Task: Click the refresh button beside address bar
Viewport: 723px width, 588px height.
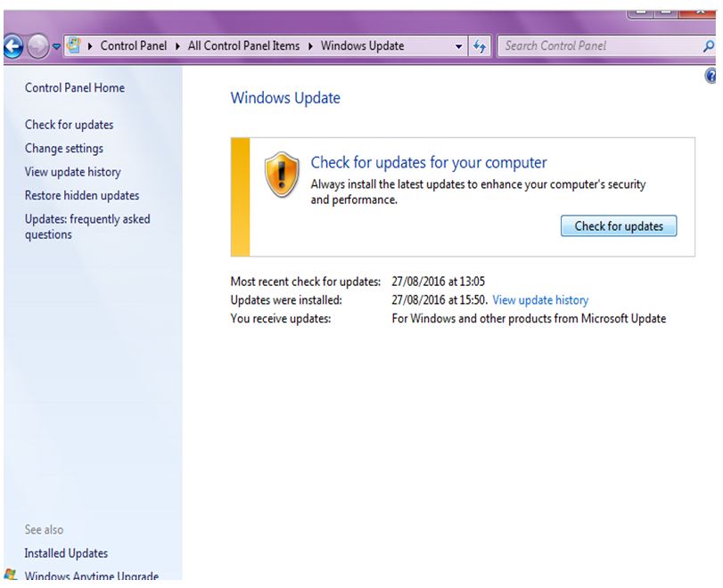Action: click(x=480, y=46)
